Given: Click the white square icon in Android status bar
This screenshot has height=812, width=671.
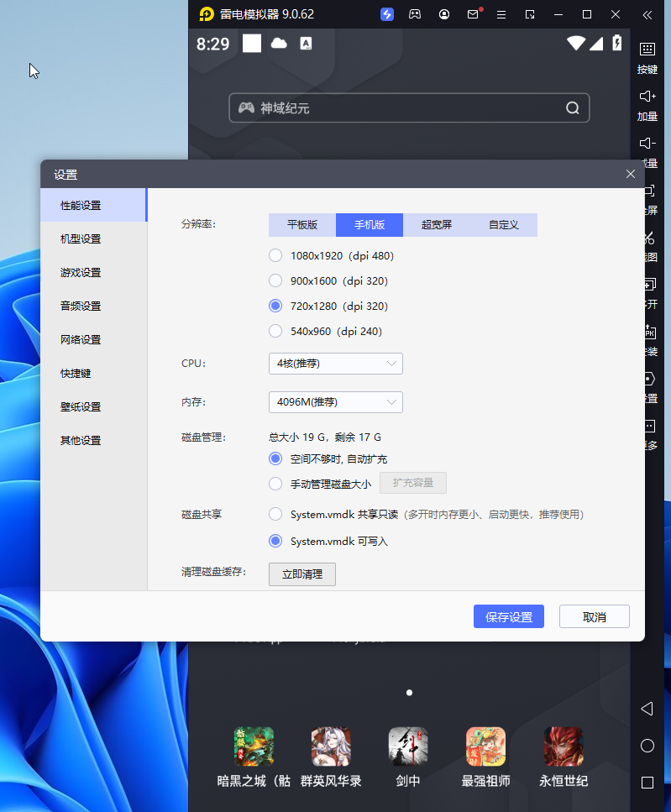Looking at the screenshot, I should 252,43.
